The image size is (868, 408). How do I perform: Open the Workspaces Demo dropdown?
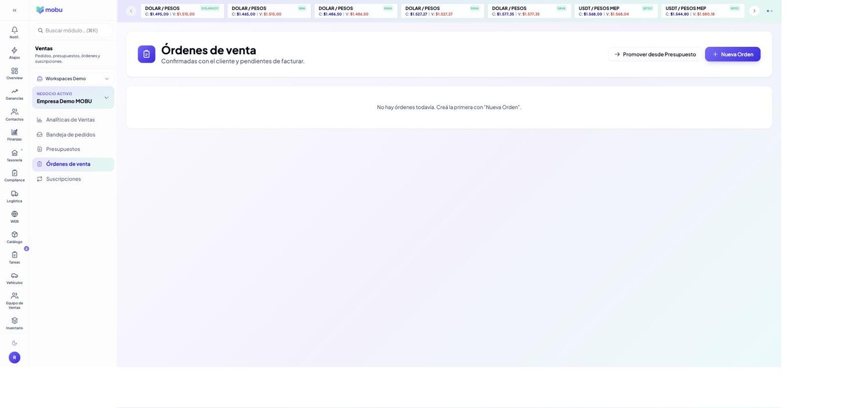coord(73,79)
